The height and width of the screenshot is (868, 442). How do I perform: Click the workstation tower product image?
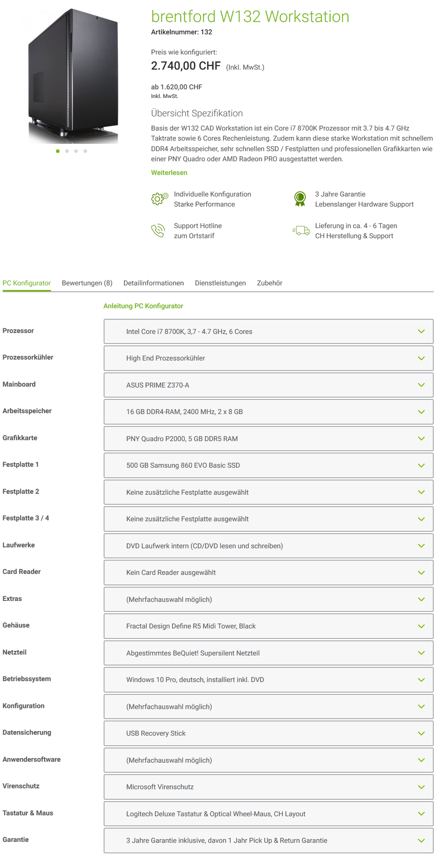73,76
